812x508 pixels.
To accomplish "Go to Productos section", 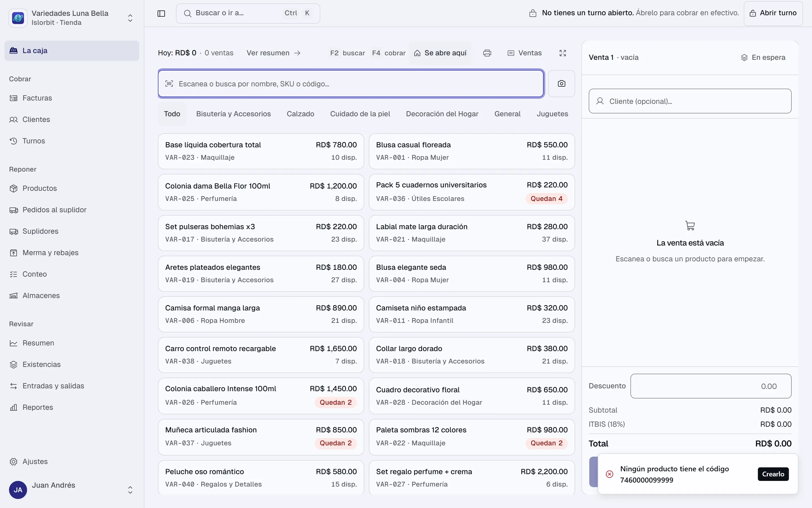I will [x=72, y=189].
